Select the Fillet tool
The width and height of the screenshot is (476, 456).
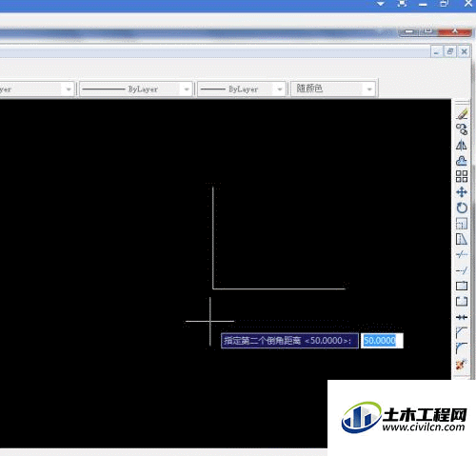462,348
